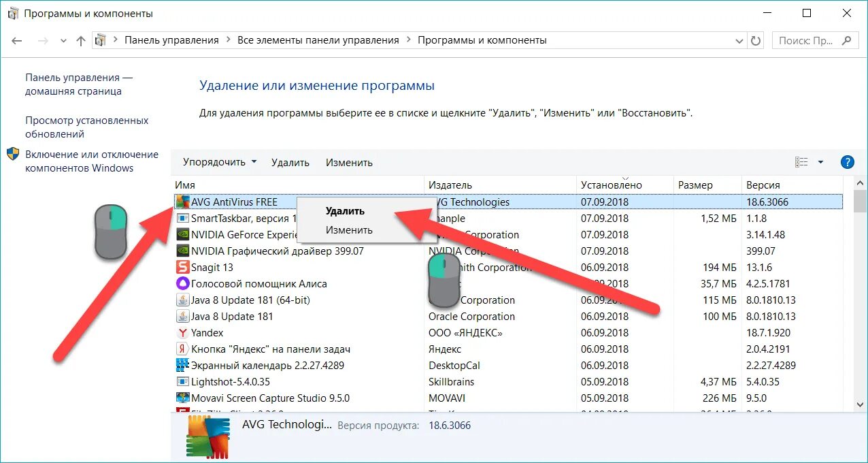Click the version 18.7.1.920 cell

(769, 332)
